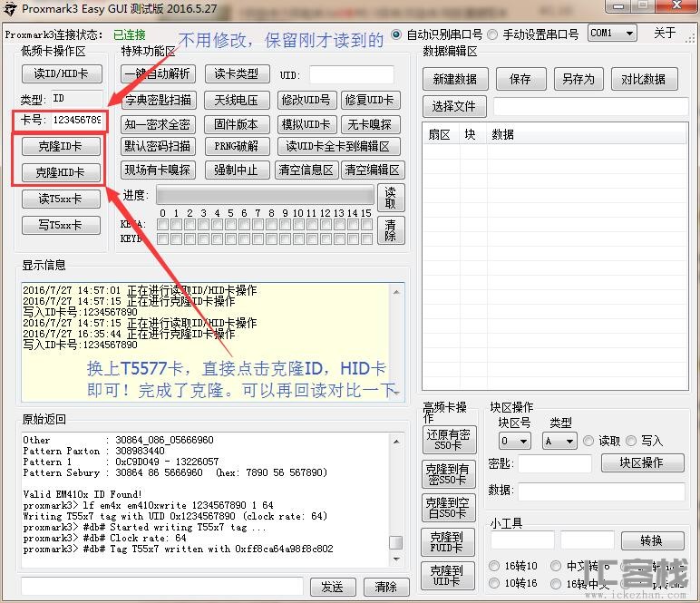The width and height of the screenshot is (700, 603).
Task: Select the 写入 radio button
Action: pyautogui.click(x=631, y=441)
